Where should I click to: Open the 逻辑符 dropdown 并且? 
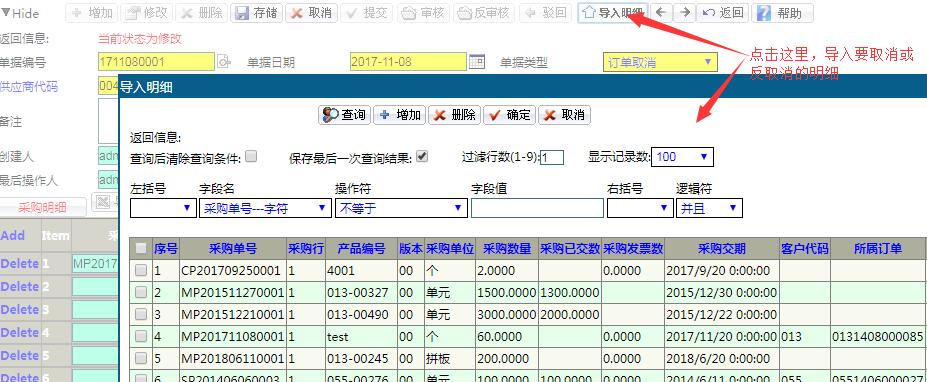click(709, 208)
